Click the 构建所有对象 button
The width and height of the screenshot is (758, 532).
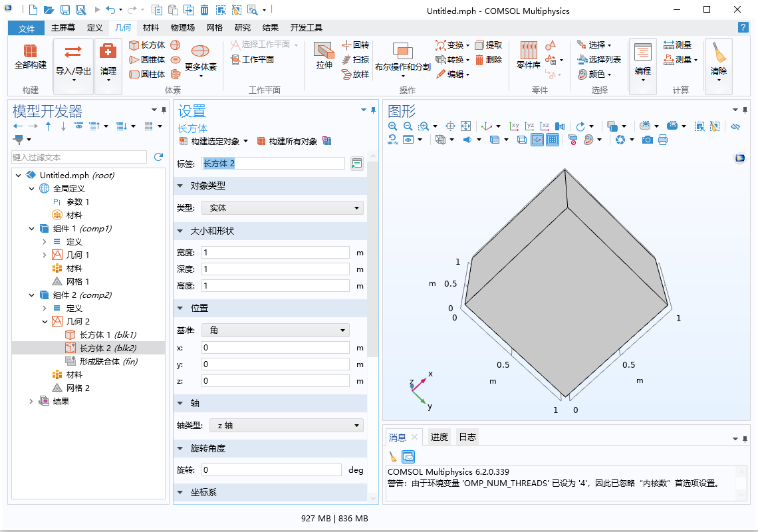(x=287, y=142)
